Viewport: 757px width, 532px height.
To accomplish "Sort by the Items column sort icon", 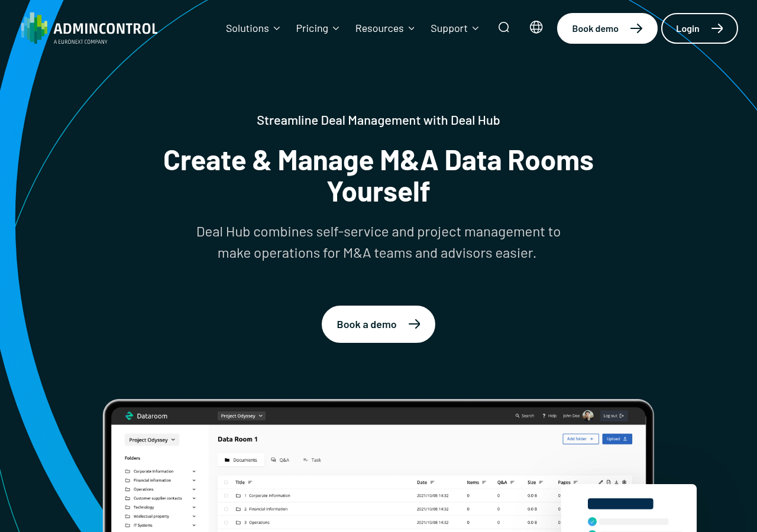I will click(484, 482).
